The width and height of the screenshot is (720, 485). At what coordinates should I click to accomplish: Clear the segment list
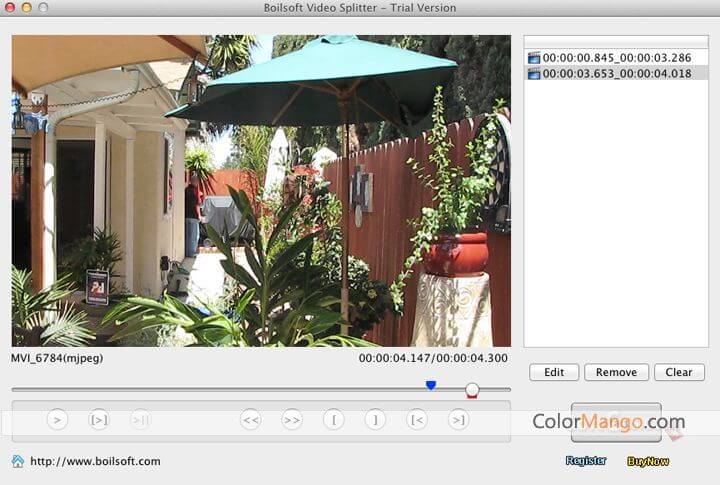679,372
